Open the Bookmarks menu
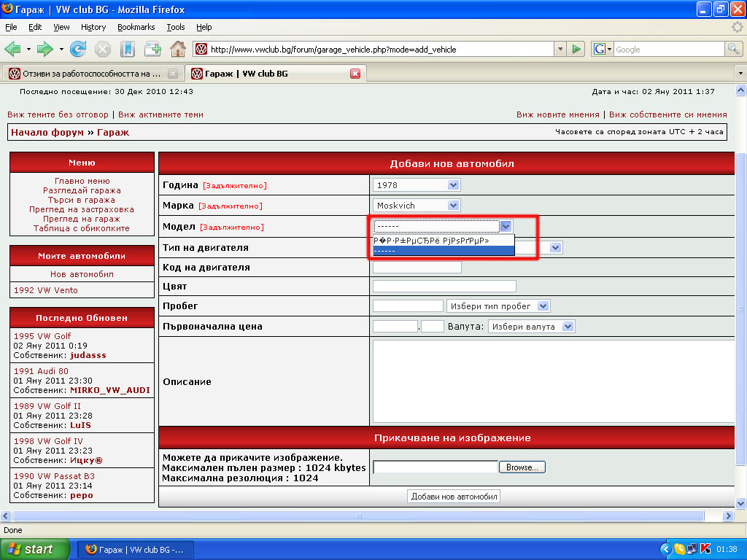Viewport: 747px width, 560px height. pyautogui.click(x=136, y=27)
